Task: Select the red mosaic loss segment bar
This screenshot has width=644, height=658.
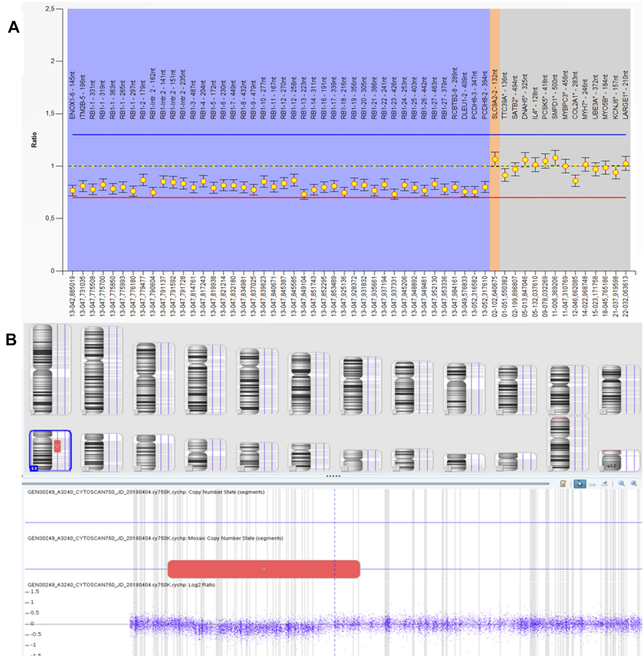Action: pyautogui.click(x=264, y=569)
